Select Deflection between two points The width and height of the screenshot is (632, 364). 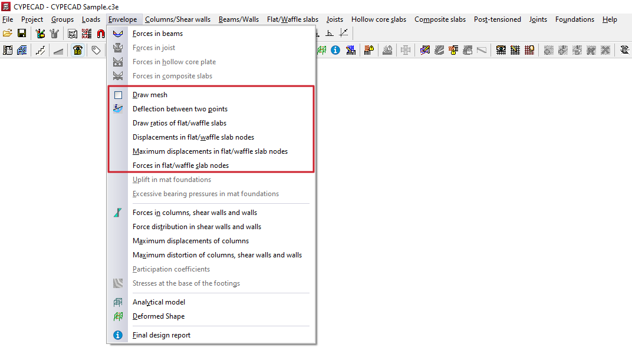click(211, 109)
